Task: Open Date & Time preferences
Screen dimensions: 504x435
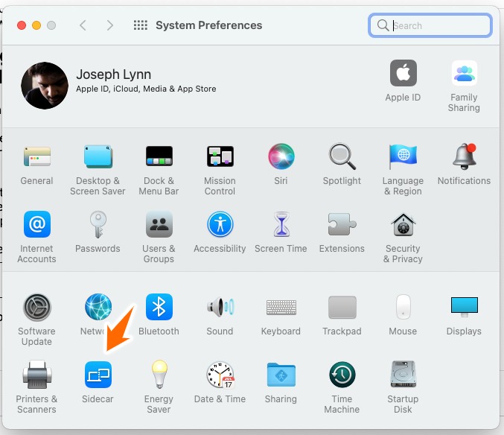Action: pos(220,375)
